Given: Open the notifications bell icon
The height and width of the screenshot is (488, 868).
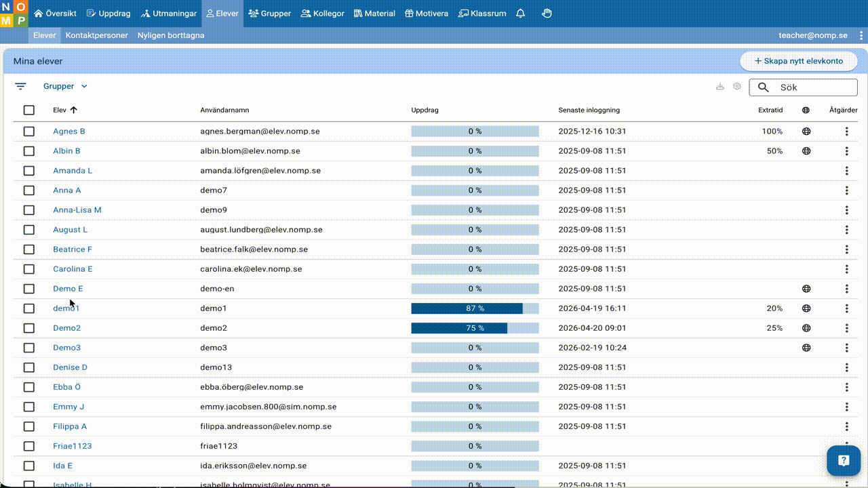Looking at the screenshot, I should 520,14.
